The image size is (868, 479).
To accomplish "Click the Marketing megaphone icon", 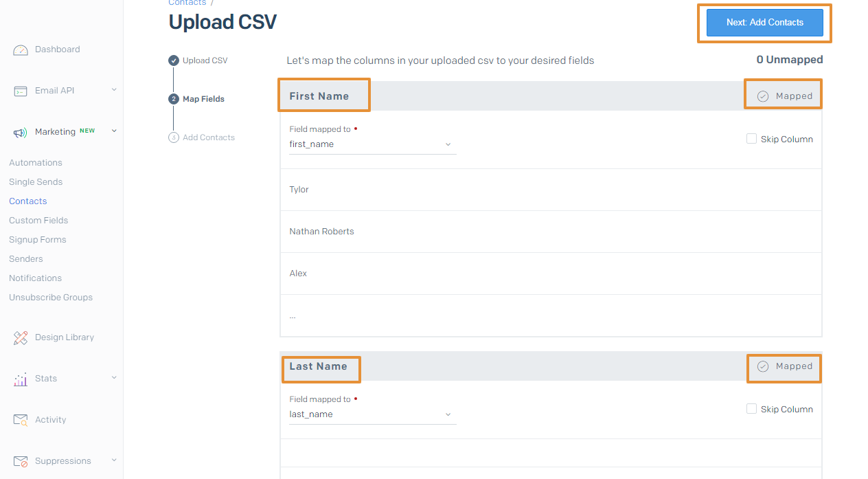I will click(x=21, y=132).
